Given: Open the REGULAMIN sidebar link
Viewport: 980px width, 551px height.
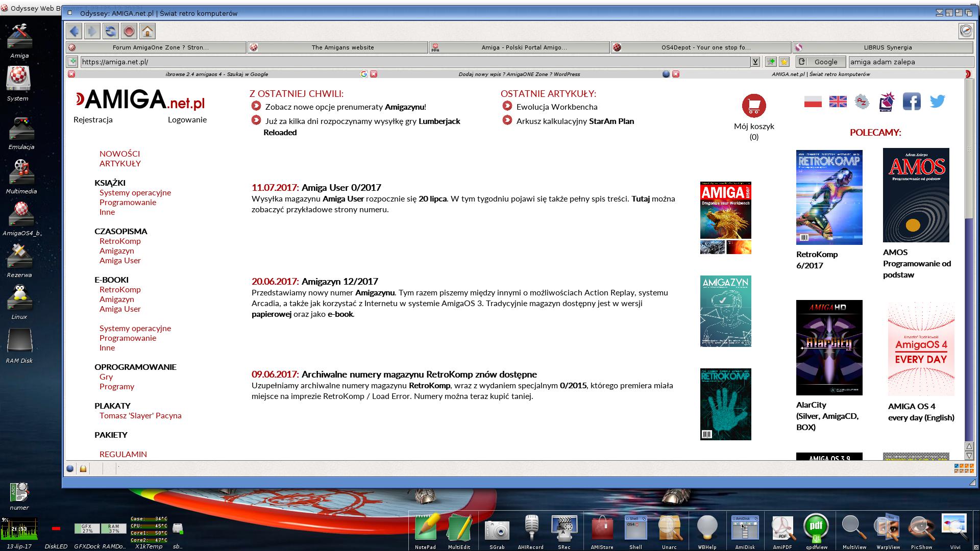Looking at the screenshot, I should (x=123, y=454).
